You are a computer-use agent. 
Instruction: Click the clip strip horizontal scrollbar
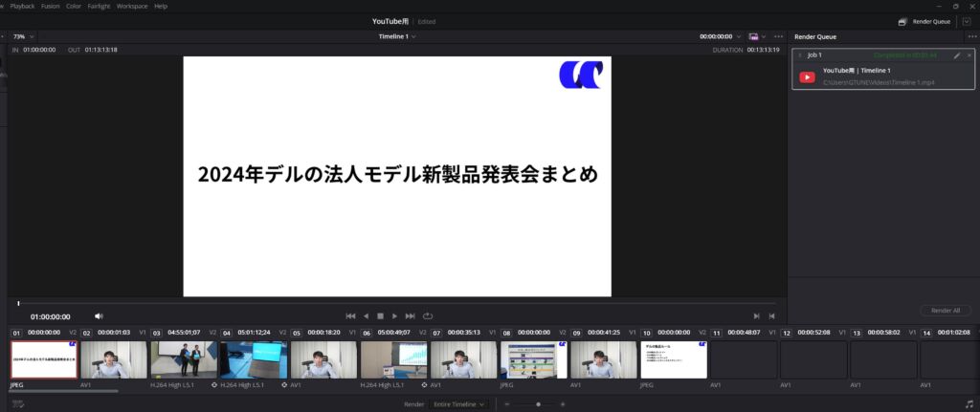tap(64, 391)
